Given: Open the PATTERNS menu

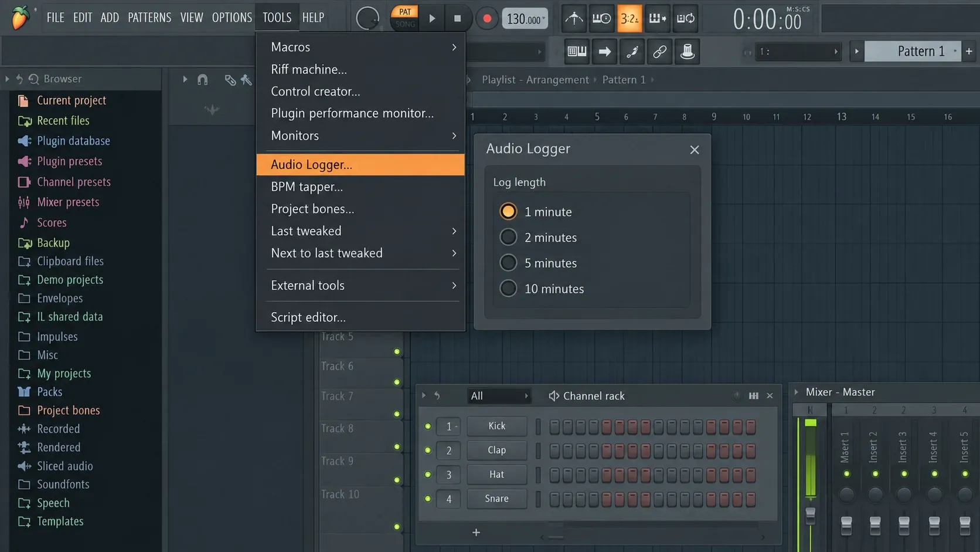Looking at the screenshot, I should tap(149, 18).
